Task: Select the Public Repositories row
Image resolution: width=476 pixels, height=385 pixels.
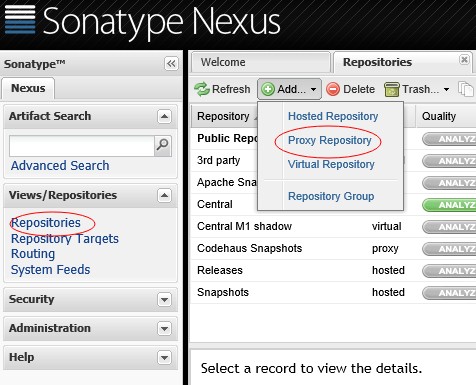Action: 333,138
